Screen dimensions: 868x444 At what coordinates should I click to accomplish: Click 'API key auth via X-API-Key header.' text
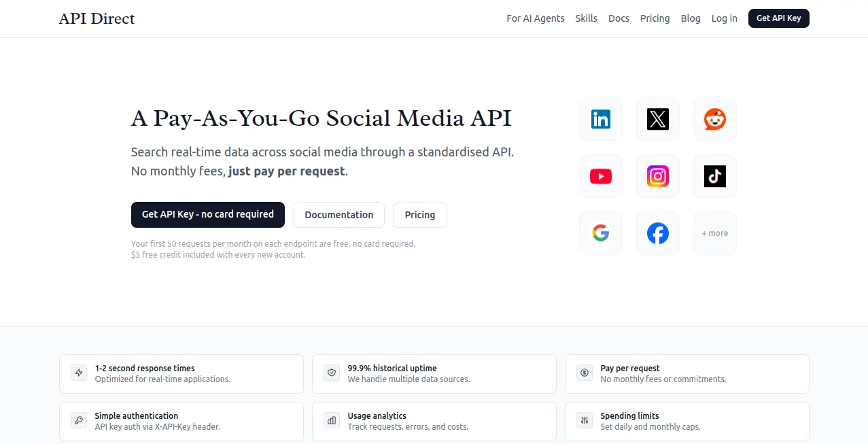pos(158,427)
